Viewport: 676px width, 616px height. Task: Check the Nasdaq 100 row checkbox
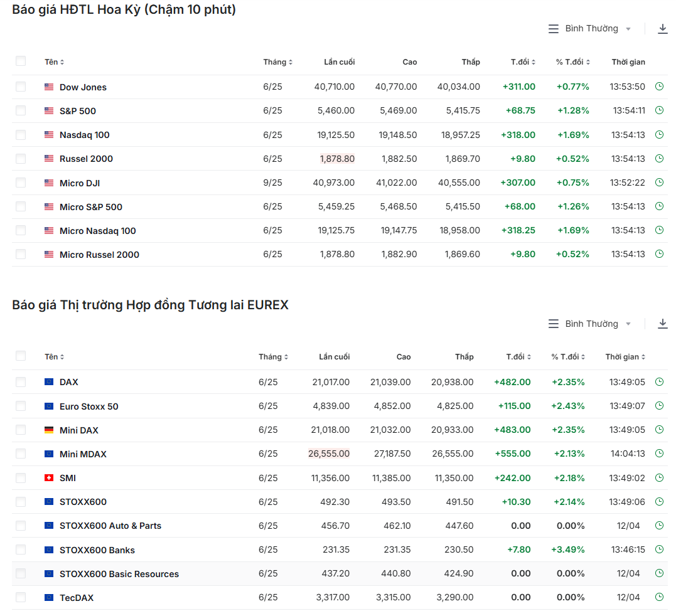[x=21, y=135]
